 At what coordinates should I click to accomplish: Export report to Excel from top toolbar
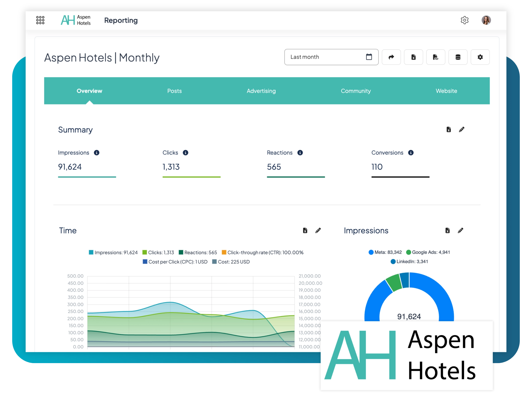pyautogui.click(x=413, y=57)
